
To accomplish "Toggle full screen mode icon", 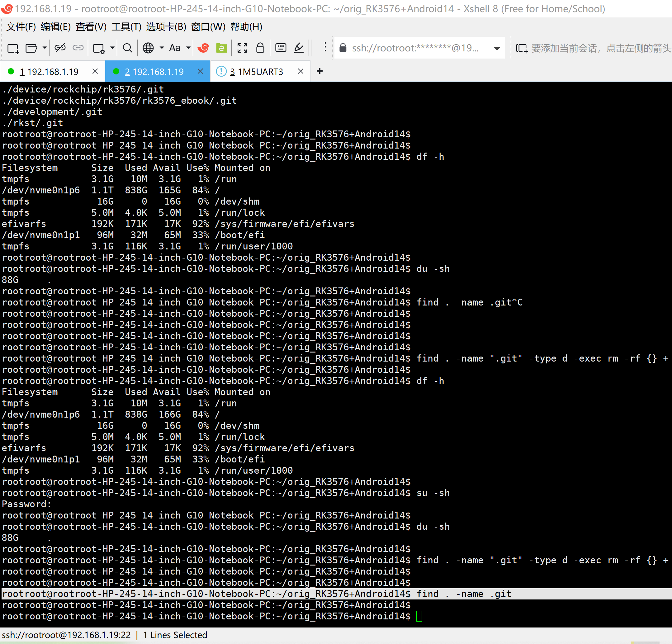I will coord(242,48).
